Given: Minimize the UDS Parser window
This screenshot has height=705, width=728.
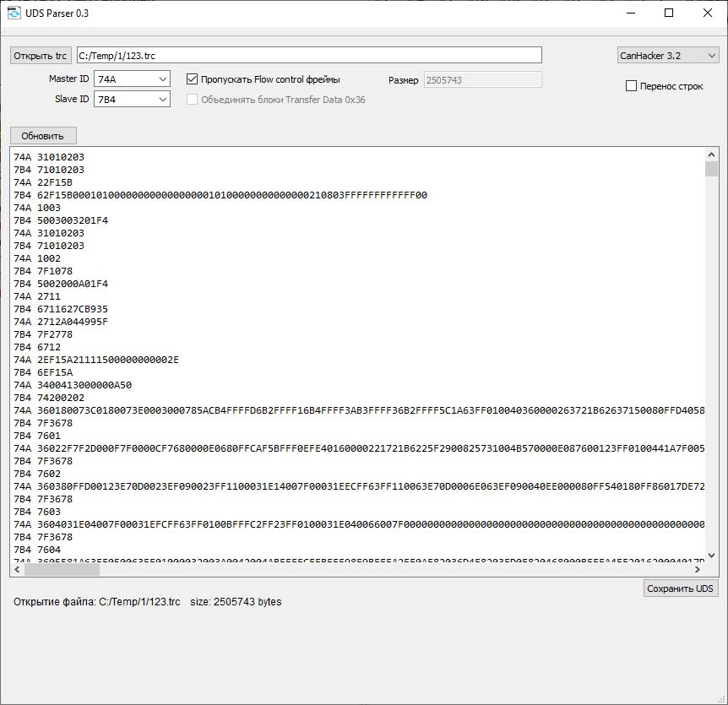Looking at the screenshot, I should click(x=629, y=13).
